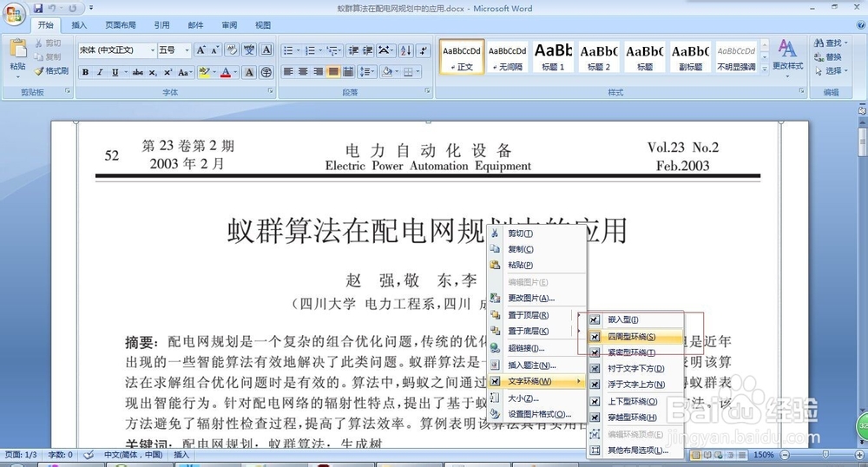Click the vertical scrollbar thumb
This screenshot has width=868, height=467.
click(863, 141)
